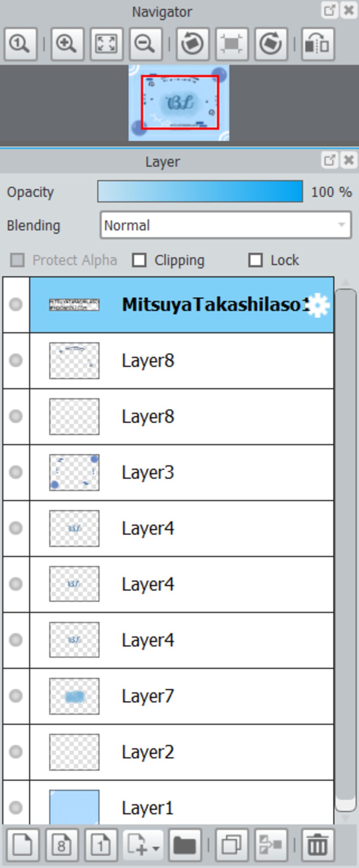The image size is (359, 868).
Task: Delete layer with trash icon
Action: coord(318,845)
